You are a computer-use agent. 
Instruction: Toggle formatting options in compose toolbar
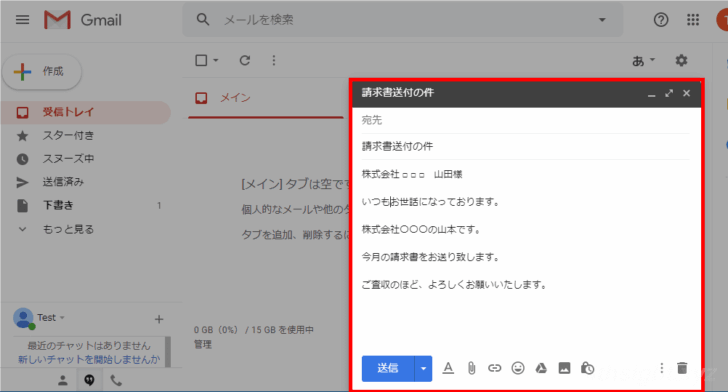pos(448,368)
